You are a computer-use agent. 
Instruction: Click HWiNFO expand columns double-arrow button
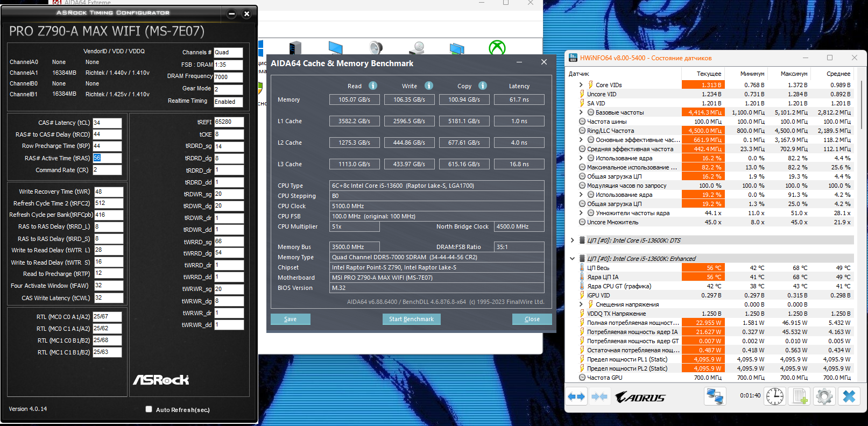[x=576, y=397]
